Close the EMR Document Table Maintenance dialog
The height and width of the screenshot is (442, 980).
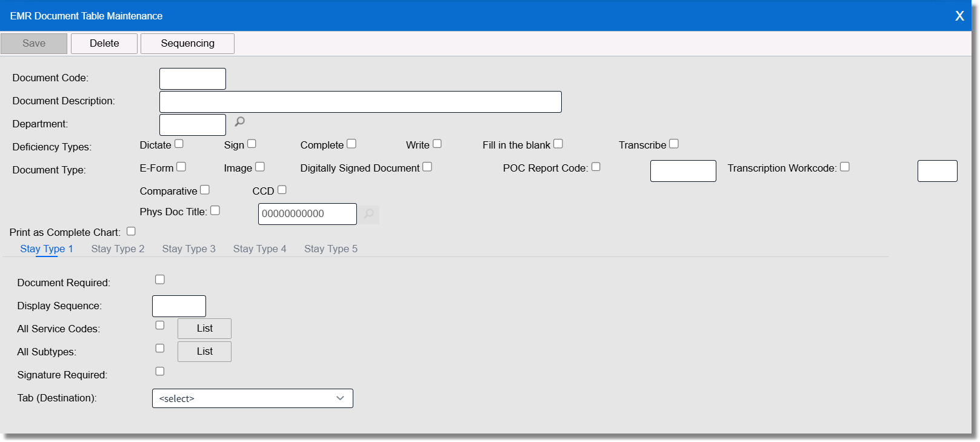[x=959, y=16]
